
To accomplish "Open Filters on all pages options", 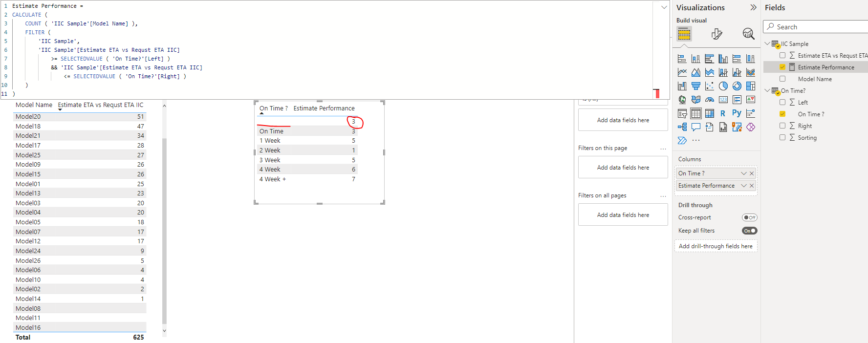I will point(663,196).
